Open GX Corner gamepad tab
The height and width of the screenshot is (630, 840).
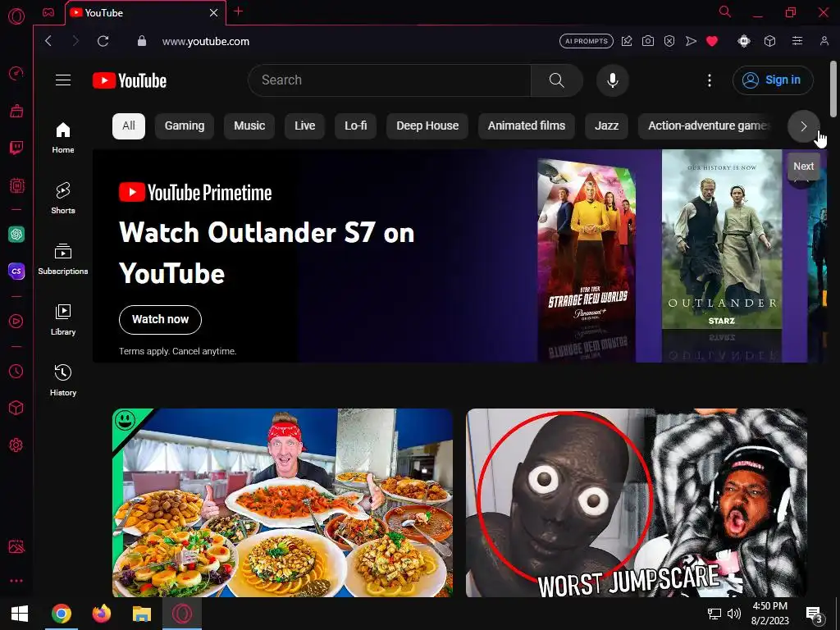pos(48,12)
